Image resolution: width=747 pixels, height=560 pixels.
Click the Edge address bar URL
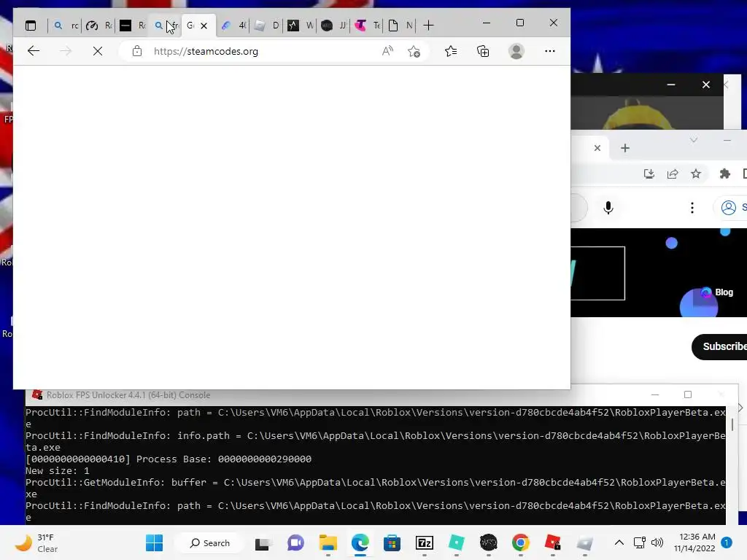(206, 51)
